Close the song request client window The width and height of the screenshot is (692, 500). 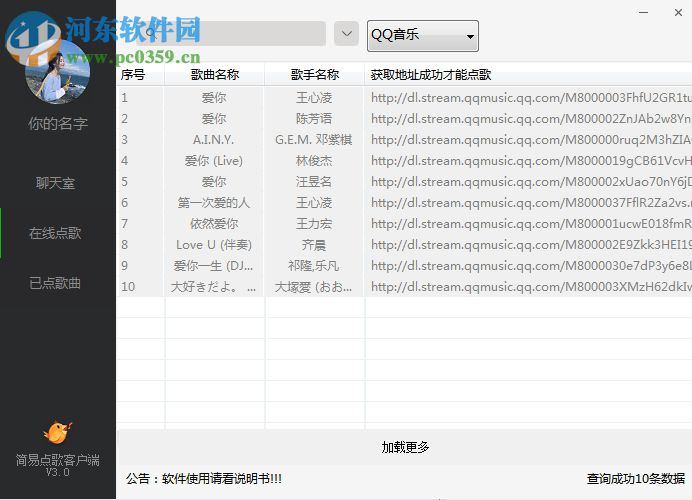coord(678,12)
